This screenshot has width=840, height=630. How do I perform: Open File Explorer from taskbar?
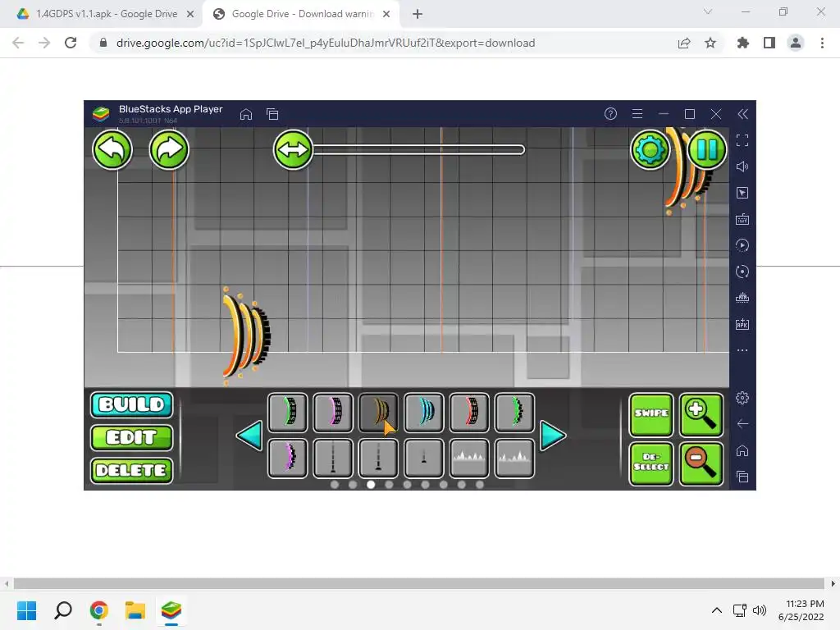(x=135, y=610)
